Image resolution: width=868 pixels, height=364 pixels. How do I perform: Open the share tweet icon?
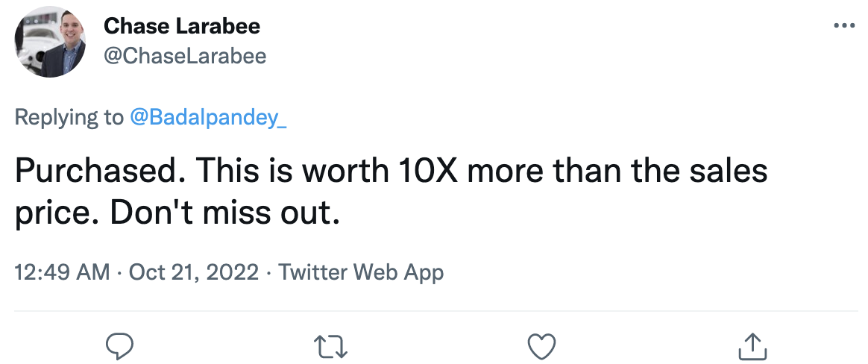(752, 345)
